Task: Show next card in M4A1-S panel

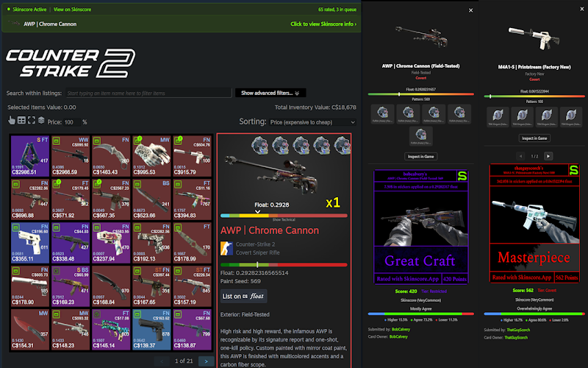Action: 548,156
